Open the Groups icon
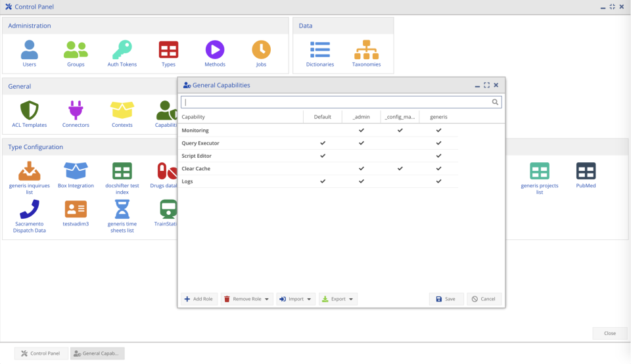 point(76,49)
